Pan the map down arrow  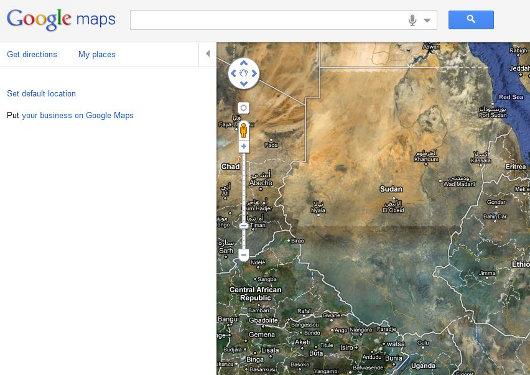pos(244,84)
